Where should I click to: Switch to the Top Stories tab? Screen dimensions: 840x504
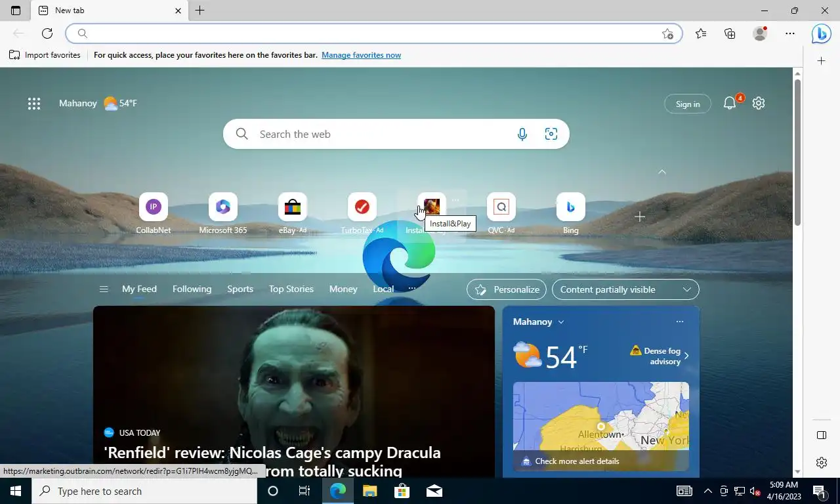tap(291, 289)
